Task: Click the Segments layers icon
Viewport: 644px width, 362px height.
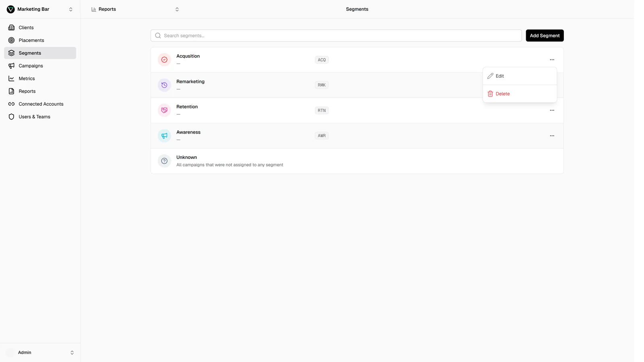Action: pyautogui.click(x=12, y=53)
